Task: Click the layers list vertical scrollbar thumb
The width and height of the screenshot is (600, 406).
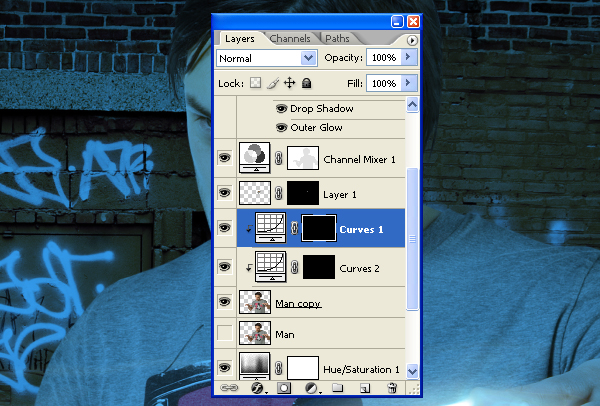Action: coord(412,239)
